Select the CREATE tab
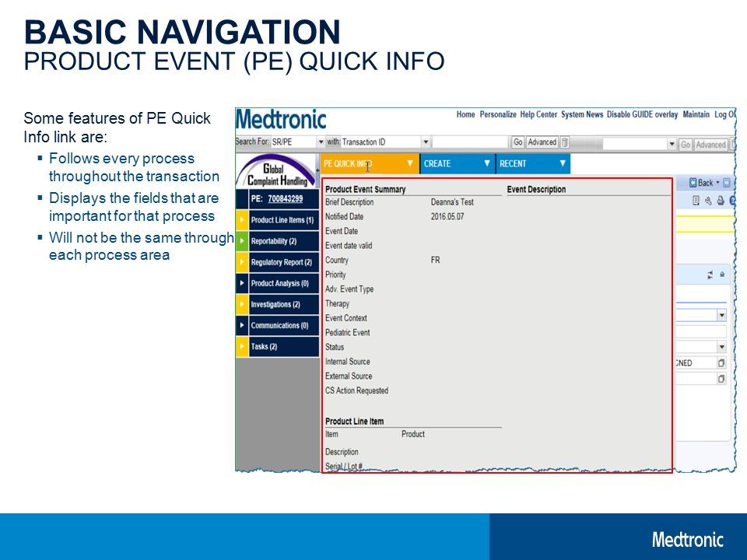747x560 pixels. pyautogui.click(x=458, y=163)
